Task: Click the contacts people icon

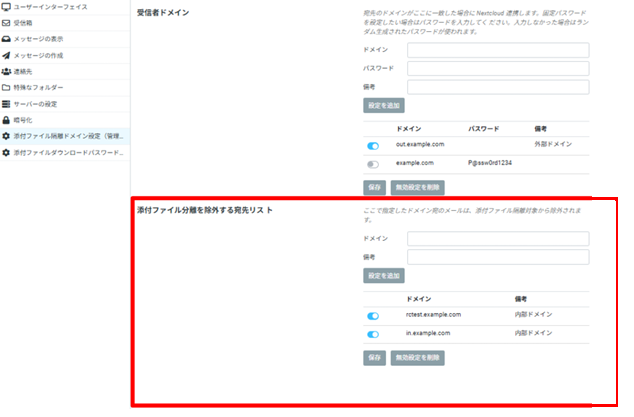Action: 6,72
